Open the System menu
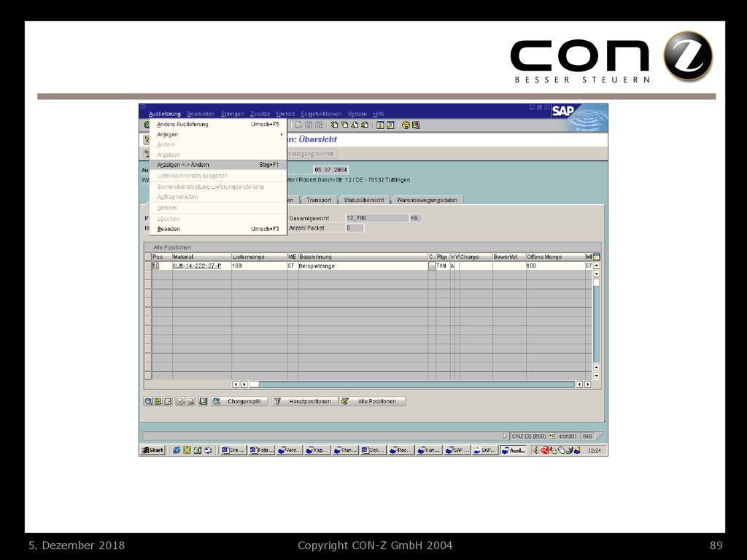Screen dimensions: 747x560 pyautogui.click(x=357, y=114)
